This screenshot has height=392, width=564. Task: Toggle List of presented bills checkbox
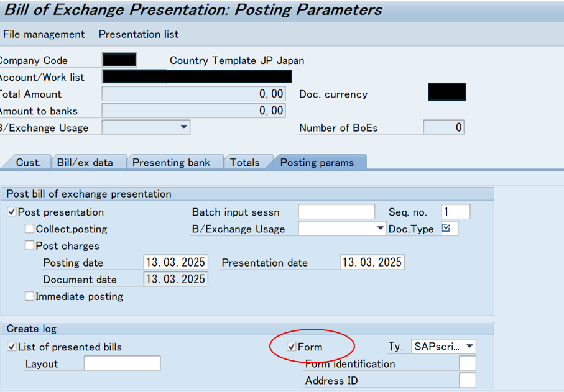point(12,347)
